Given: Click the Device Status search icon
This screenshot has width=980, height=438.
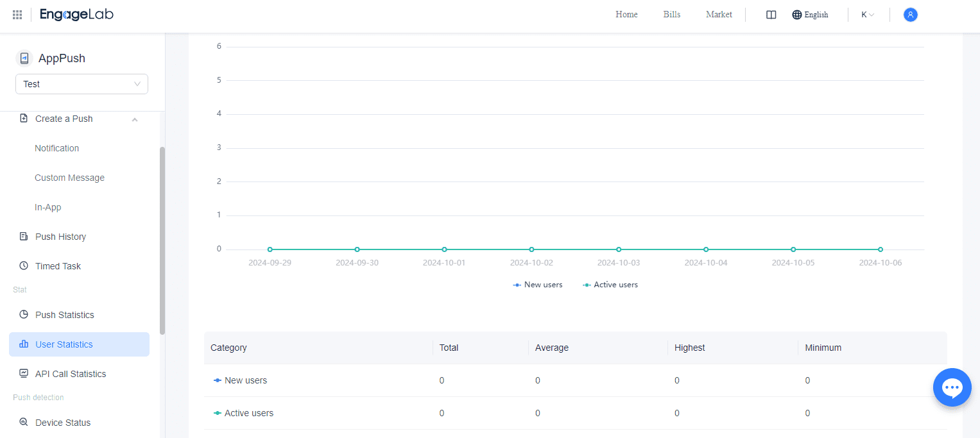Looking at the screenshot, I should 24,423.
